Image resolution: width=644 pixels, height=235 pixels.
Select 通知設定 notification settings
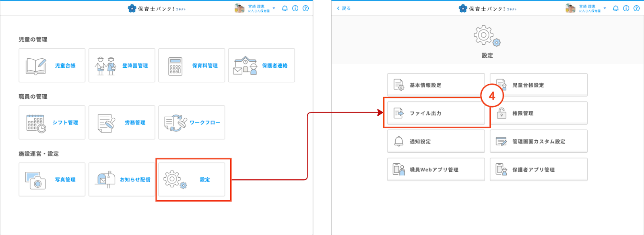pos(436,141)
